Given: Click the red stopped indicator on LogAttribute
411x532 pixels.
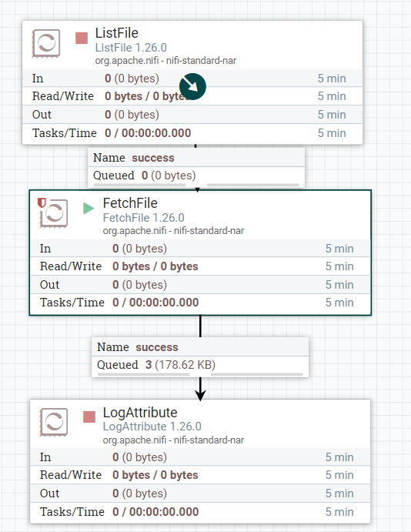Looking at the screenshot, I should pos(89,417).
